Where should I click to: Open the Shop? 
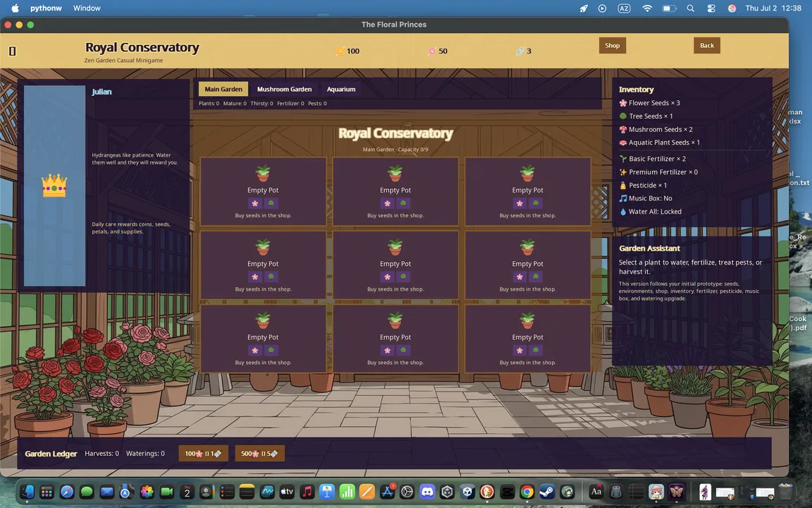(x=612, y=46)
